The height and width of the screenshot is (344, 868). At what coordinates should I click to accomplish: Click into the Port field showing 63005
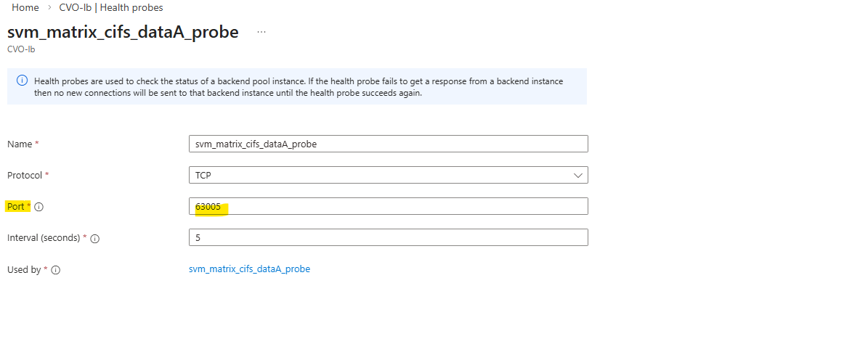(x=388, y=207)
